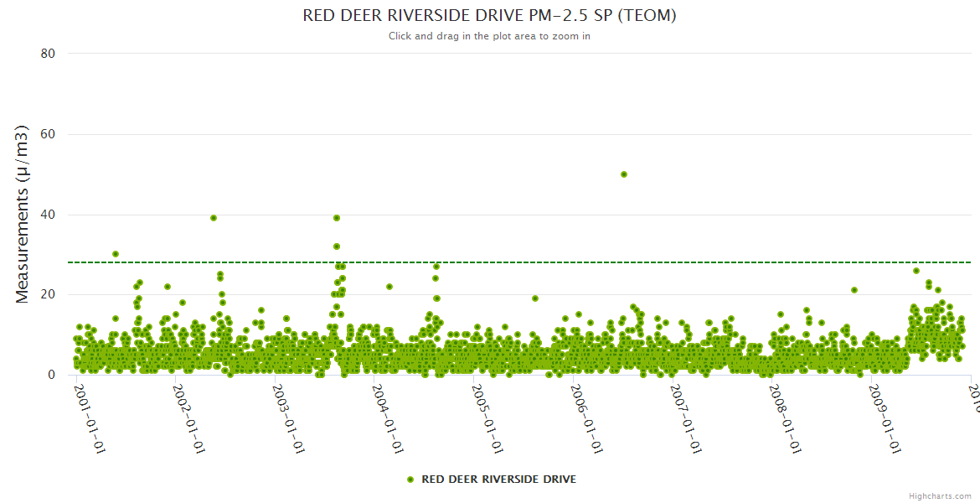Click the highest data point near 50
Image resolution: width=980 pixels, height=503 pixels.
pos(624,174)
